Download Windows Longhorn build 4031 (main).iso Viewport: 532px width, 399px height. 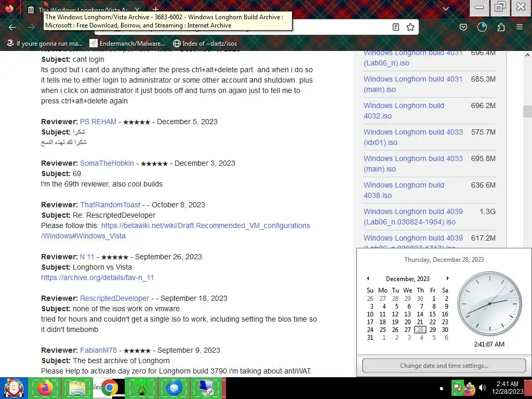pos(413,84)
